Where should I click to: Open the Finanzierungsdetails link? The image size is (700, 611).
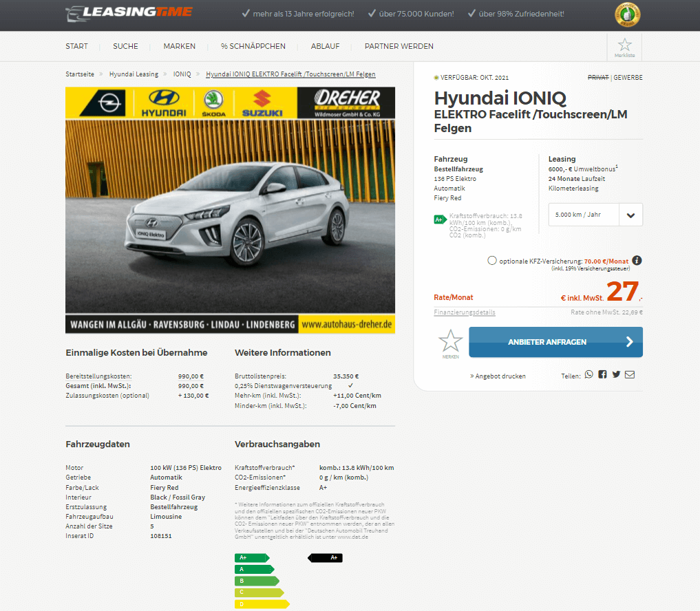465,312
